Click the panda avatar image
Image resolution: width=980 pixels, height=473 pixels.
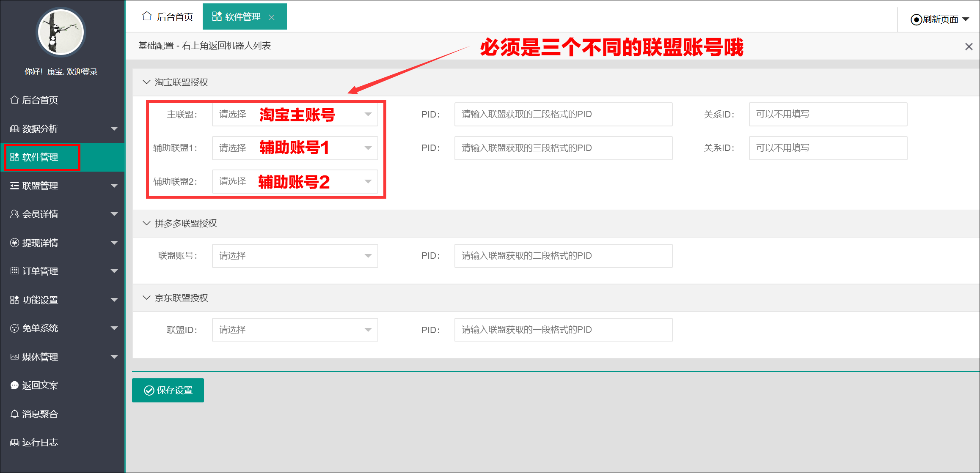pyautogui.click(x=61, y=33)
